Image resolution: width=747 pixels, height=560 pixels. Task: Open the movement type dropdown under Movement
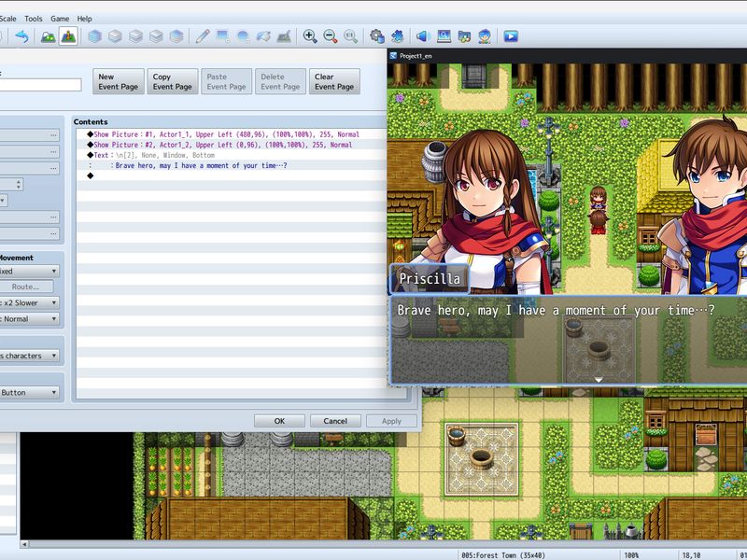point(29,271)
